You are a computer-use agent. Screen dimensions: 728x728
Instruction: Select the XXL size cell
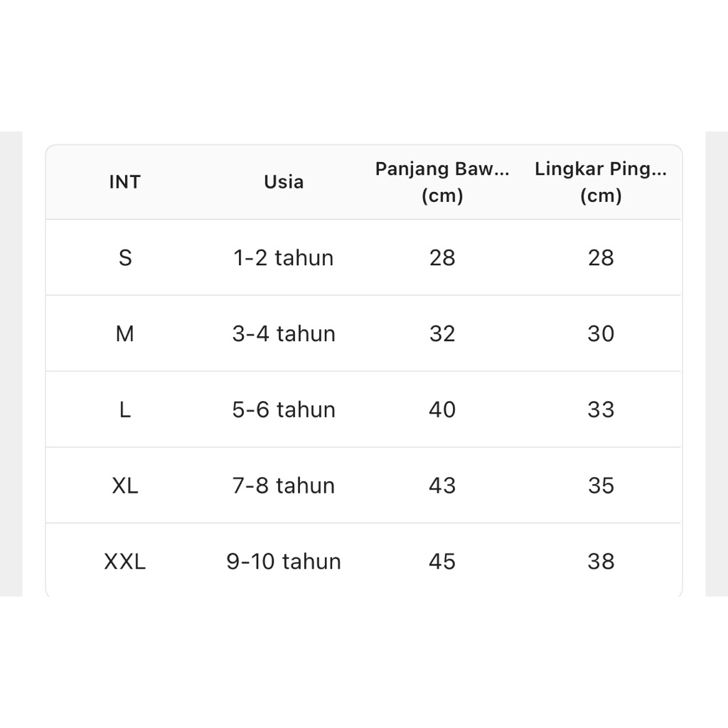click(125, 562)
